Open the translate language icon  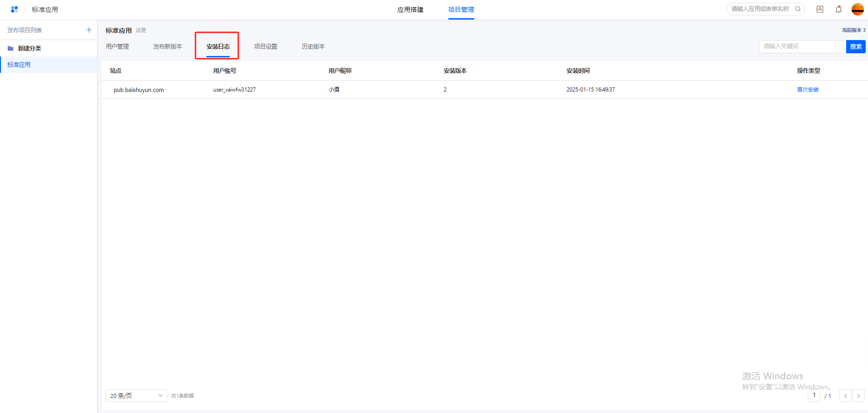[820, 10]
